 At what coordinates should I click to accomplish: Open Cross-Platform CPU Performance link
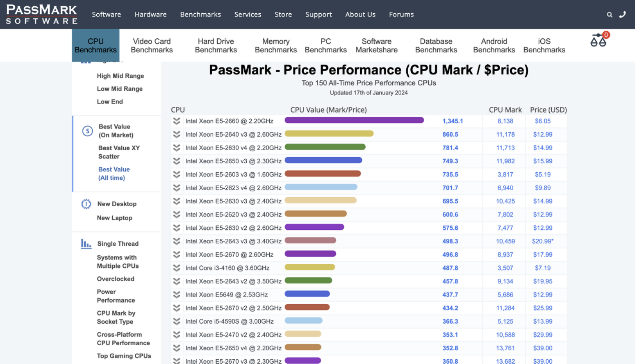(x=123, y=339)
